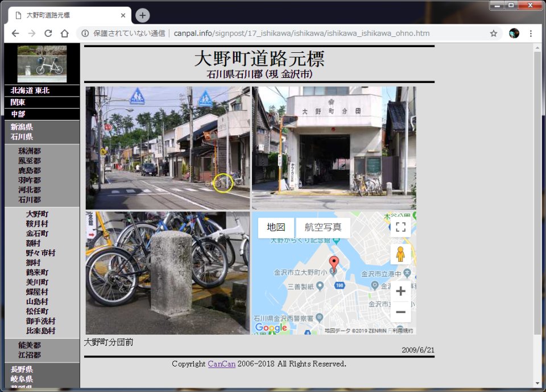Go to the 比楽島村 page link

point(40,331)
